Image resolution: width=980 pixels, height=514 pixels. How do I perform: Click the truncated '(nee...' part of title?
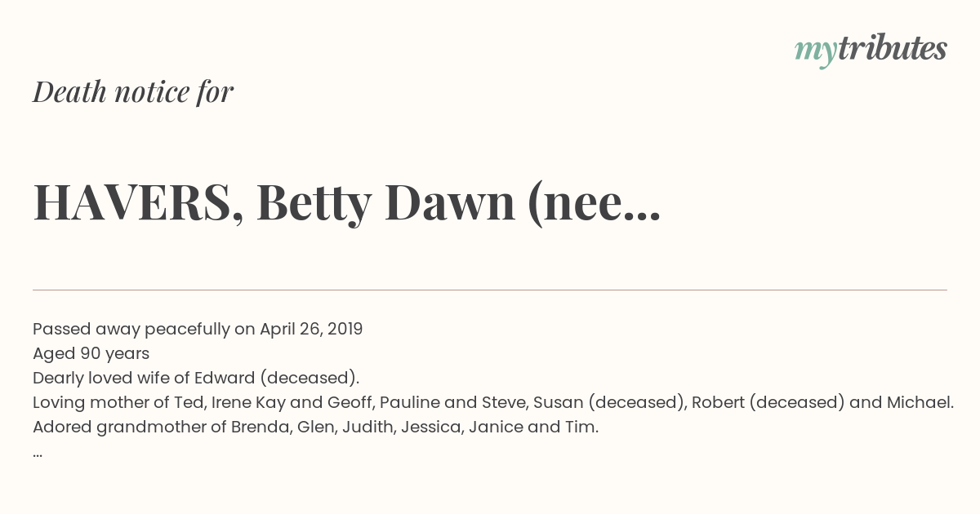point(594,203)
